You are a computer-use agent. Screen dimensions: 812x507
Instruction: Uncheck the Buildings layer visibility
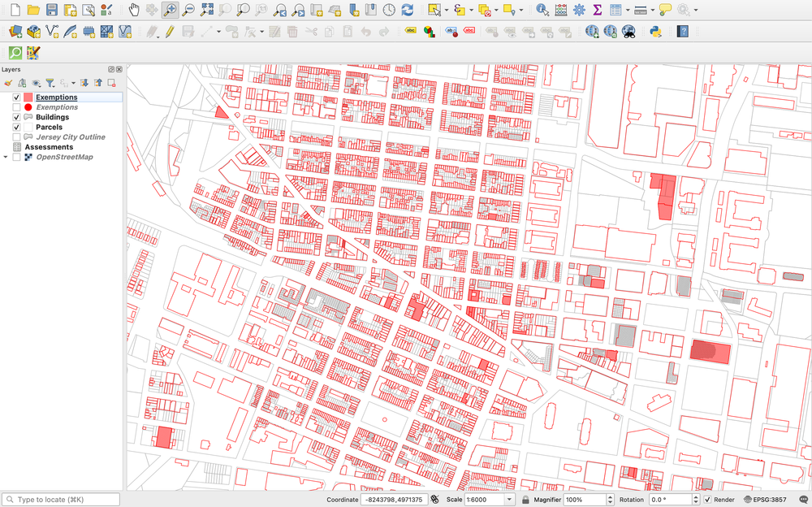[x=16, y=117]
